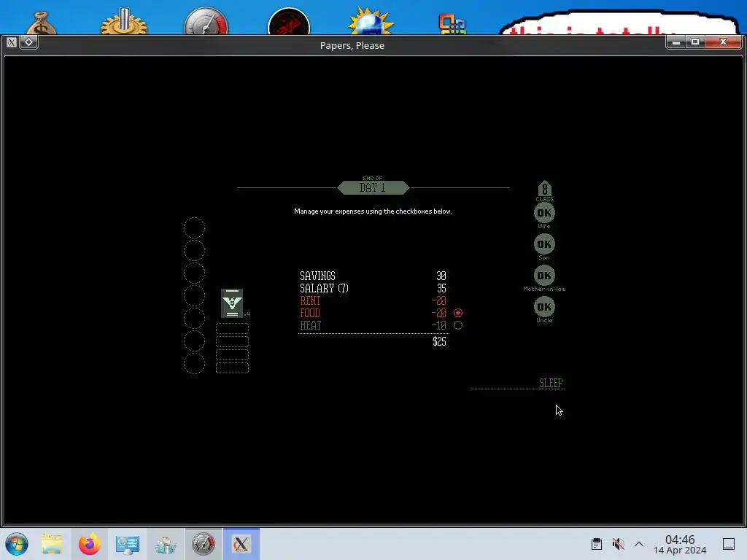
Task: Launch Firefox from the taskbar
Action: tap(89, 544)
